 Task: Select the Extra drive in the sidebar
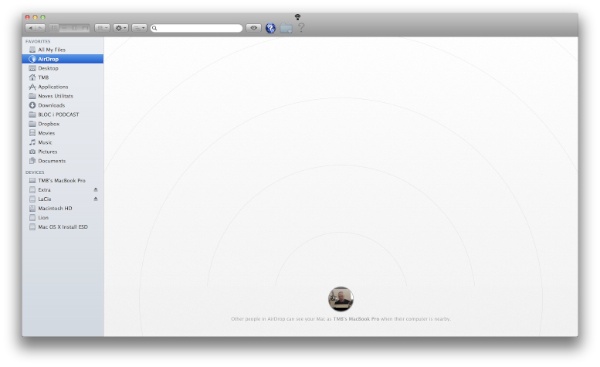[x=62, y=190]
